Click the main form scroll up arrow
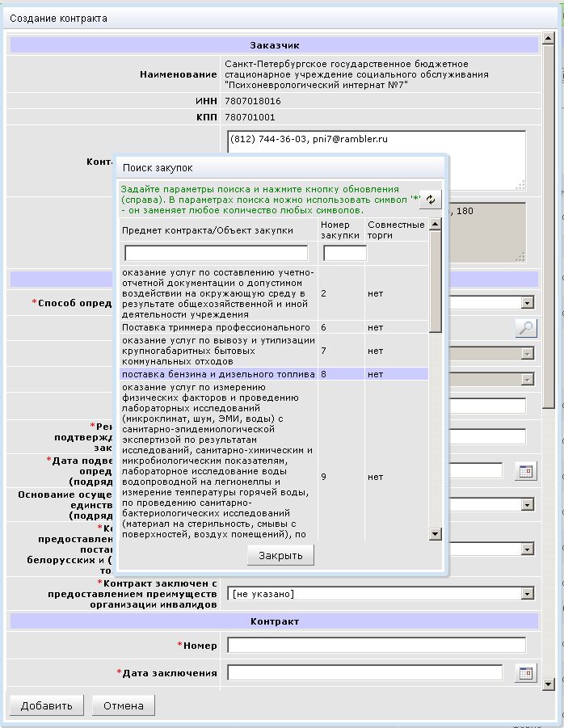This screenshot has height=728, width=564. pos(548,38)
